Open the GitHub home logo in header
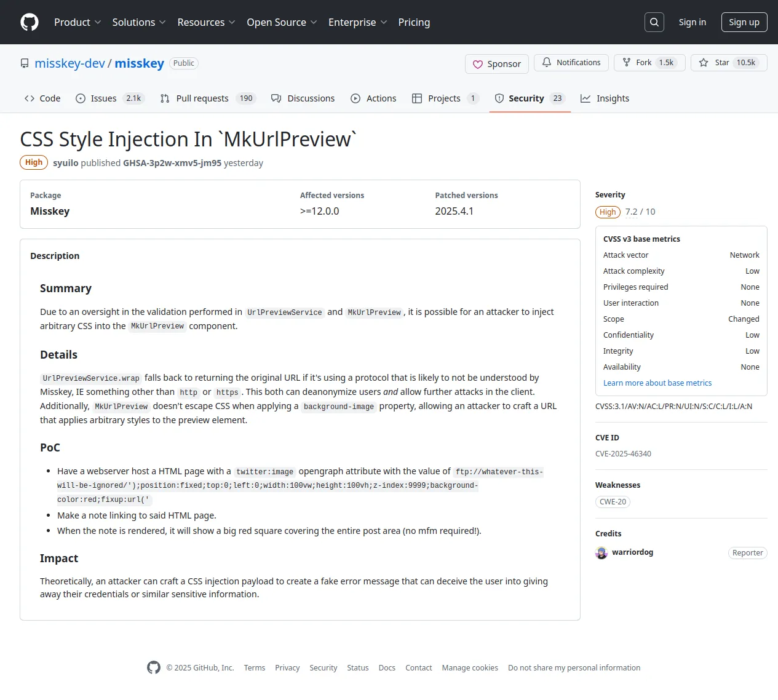Image resolution: width=778 pixels, height=700 pixels. click(x=30, y=22)
